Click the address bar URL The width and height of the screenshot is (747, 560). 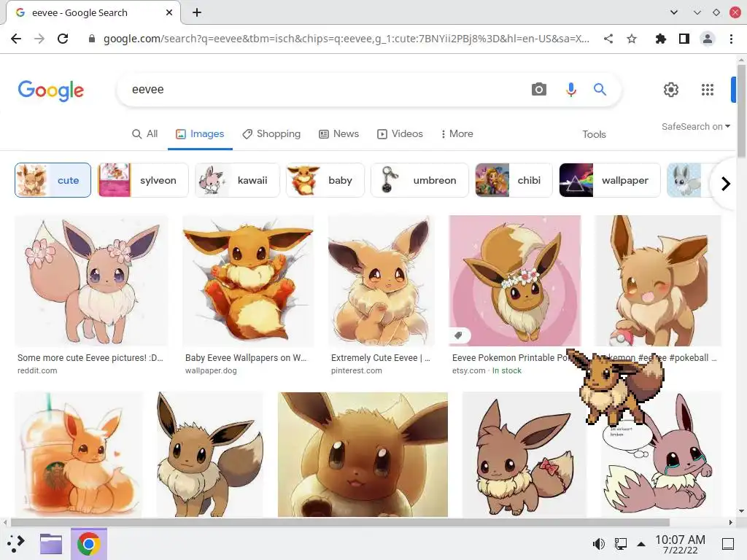click(x=347, y=39)
